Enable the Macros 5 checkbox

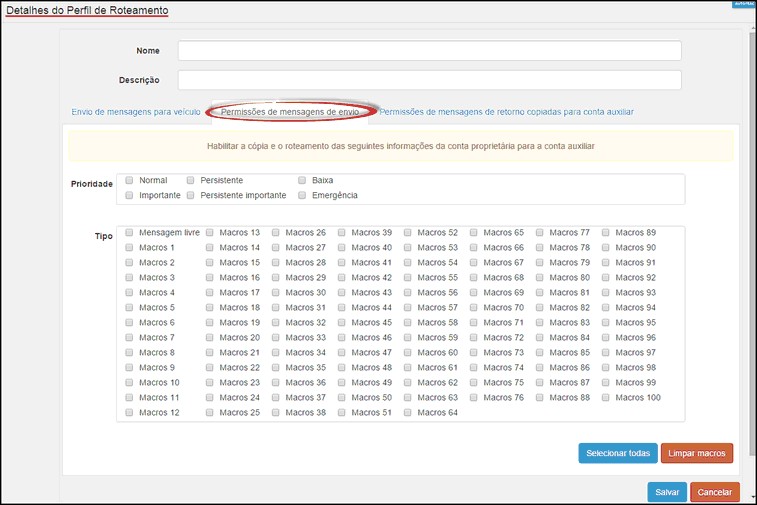coord(129,307)
